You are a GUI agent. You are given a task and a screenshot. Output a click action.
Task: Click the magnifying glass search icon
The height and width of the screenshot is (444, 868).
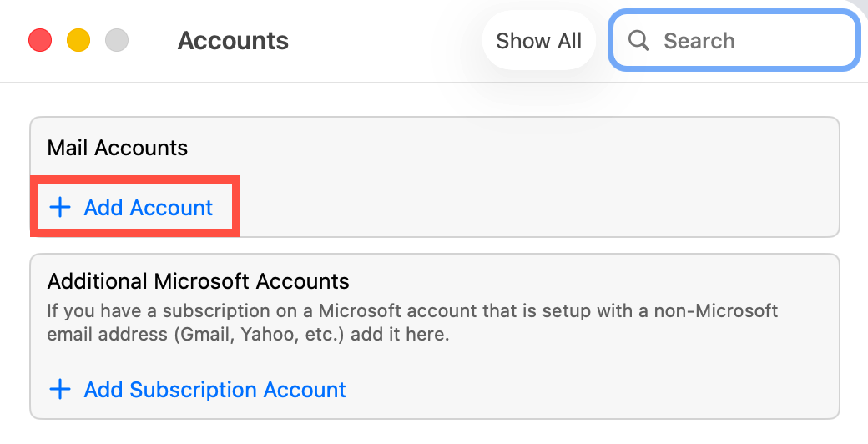[638, 41]
